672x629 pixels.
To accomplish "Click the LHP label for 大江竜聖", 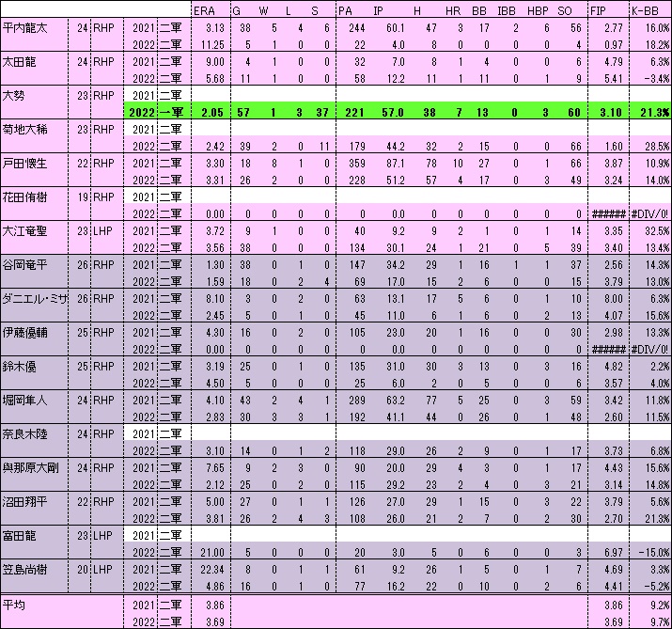I will pyautogui.click(x=103, y=231).
